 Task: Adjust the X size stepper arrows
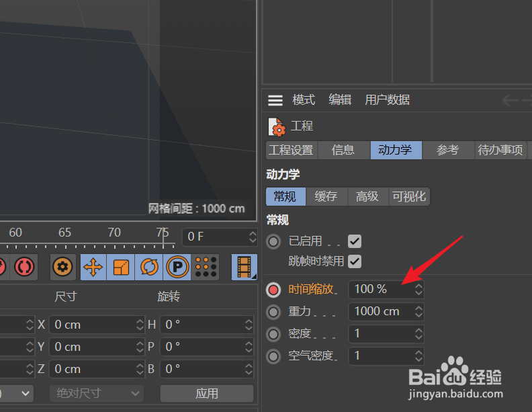point(140,325)
